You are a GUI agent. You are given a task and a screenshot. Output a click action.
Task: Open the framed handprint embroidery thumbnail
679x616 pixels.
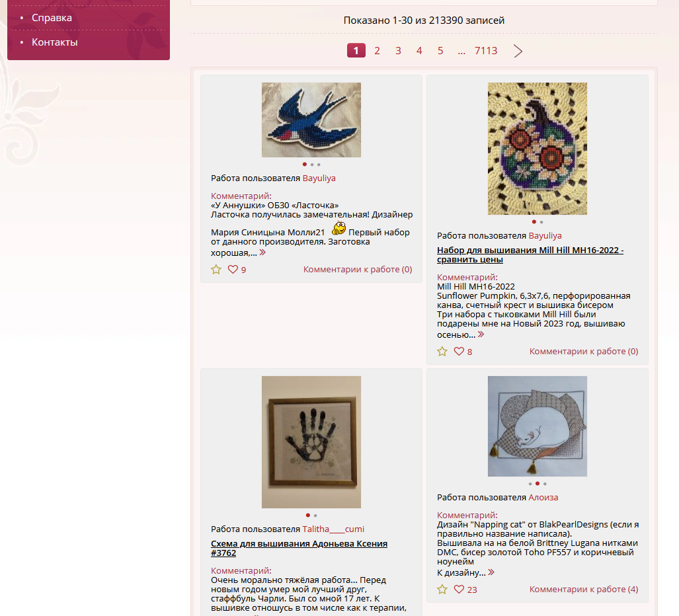click(x=311, y=442)
